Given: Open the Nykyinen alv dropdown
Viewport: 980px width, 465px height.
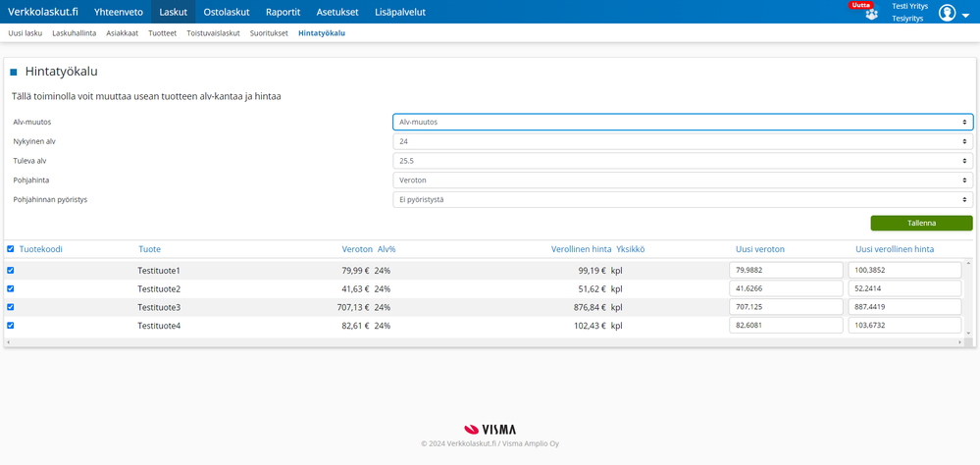Looking at the screenshot, I should tap(683, 141).
